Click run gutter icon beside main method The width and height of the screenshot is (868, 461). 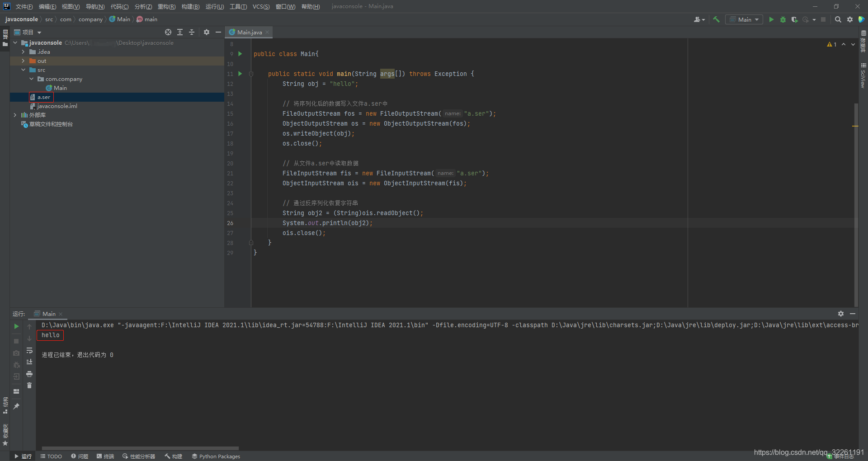pyautogui.click(x=240, y=74)
